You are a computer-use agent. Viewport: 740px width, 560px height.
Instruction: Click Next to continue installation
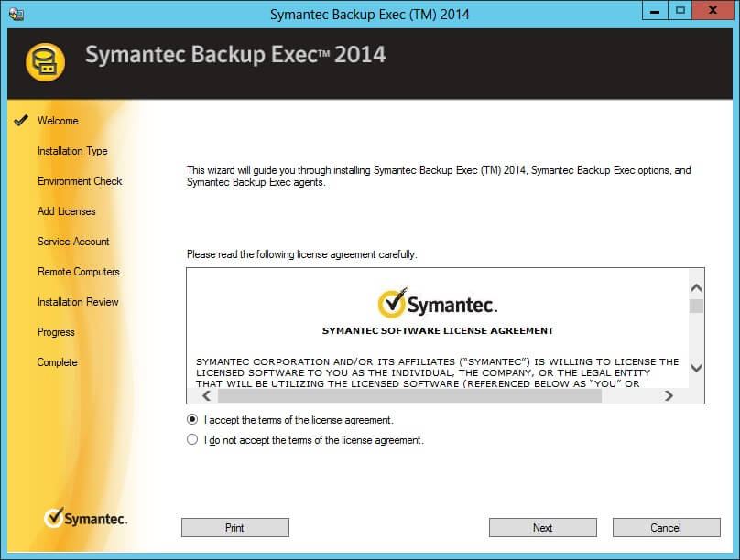click(x=543, y=527)
